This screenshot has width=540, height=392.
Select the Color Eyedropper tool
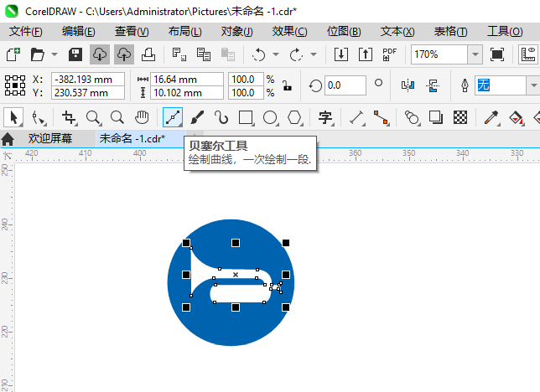click(x=491, y=118)
